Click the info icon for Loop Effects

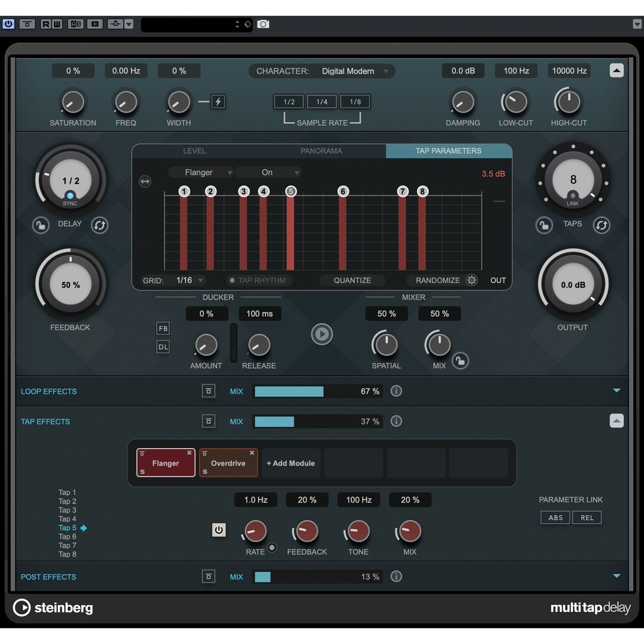(x=396, y=391)
